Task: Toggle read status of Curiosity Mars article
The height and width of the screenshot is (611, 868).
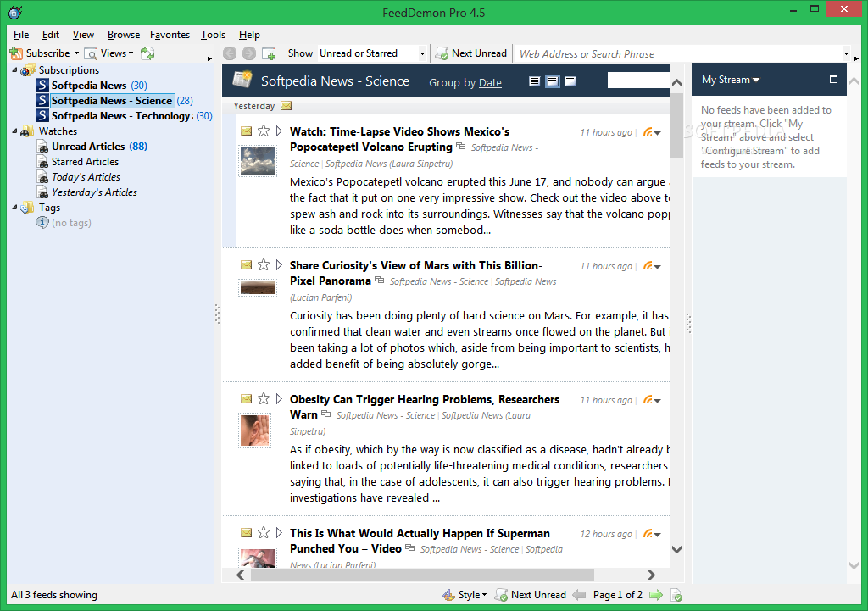Action: pyautogui.click(x=247, y=265)
